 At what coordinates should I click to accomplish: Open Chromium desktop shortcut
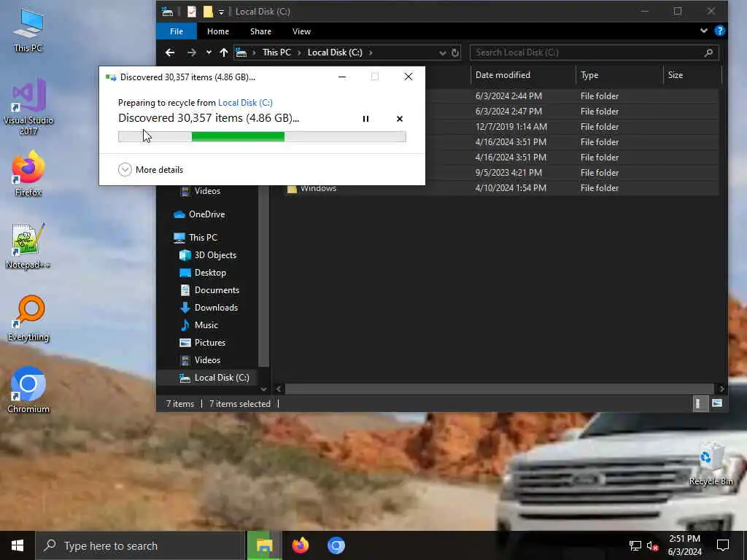point(28,389)
